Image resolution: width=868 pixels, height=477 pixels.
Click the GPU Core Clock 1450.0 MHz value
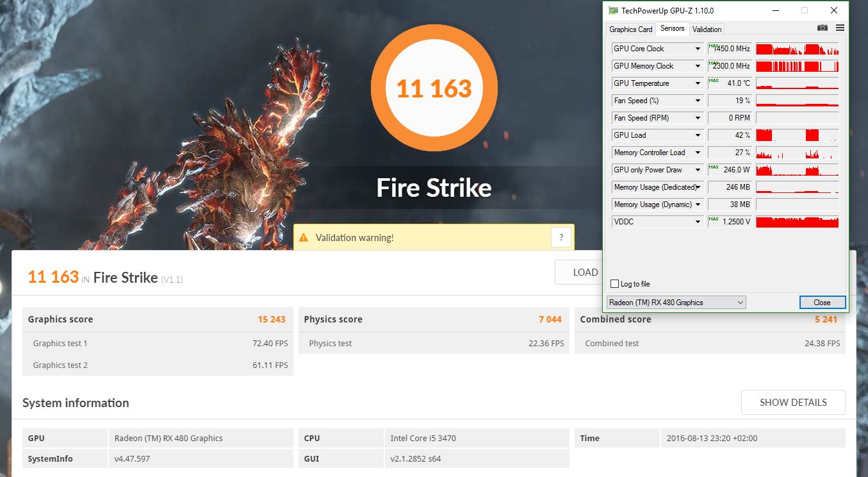[x=730, y=49]
